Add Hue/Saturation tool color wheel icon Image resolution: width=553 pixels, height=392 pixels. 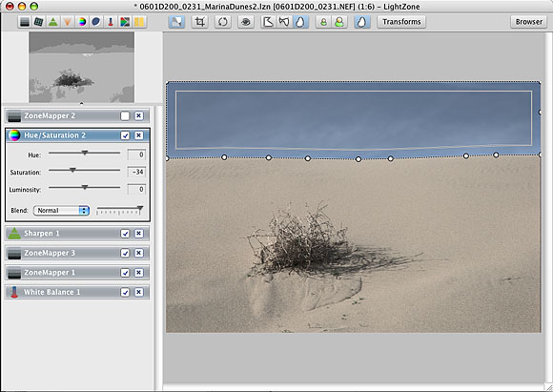[82, 22]
